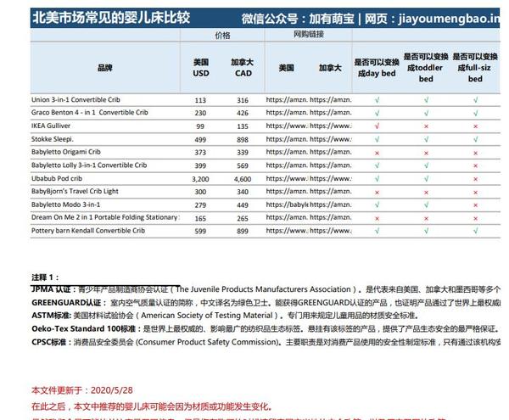509x420 pixels.
Task: Open the US link for Graco Benton crib
Action: pos(287,113)
